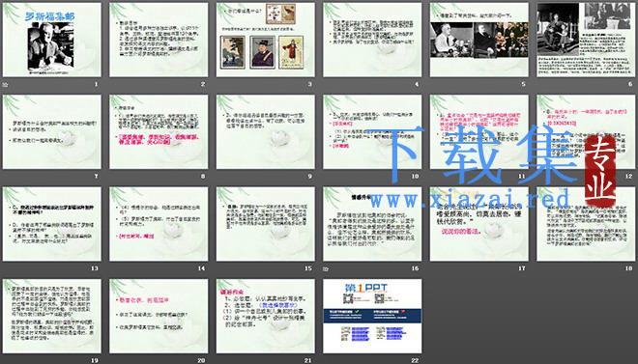Select slide 9 thumbnail
The width and height of the screenshot is (638, 364).
[265, 132]
